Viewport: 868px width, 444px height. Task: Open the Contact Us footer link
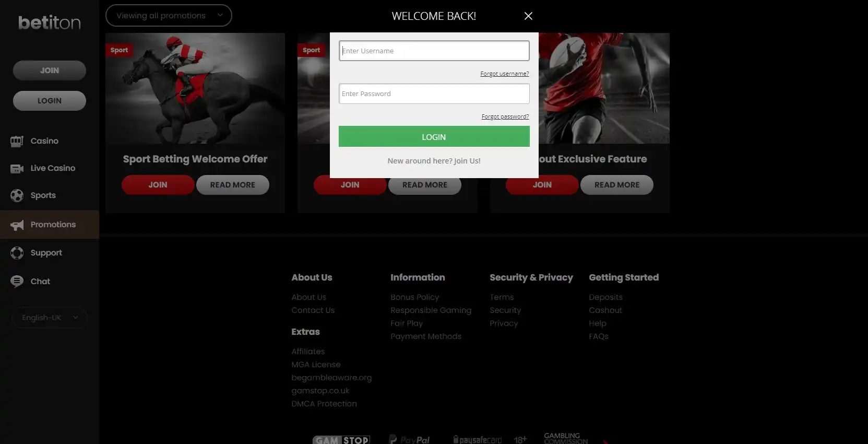tap(313, 310)
